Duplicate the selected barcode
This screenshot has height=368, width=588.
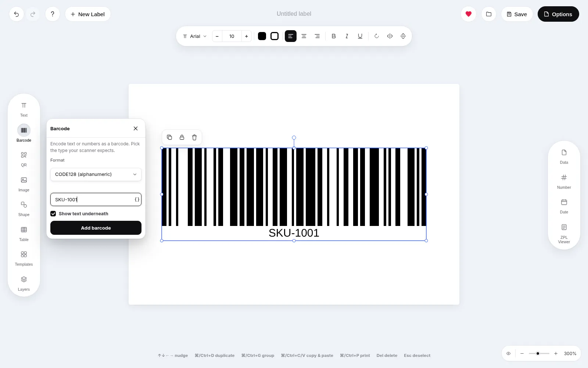coord(169,137)
